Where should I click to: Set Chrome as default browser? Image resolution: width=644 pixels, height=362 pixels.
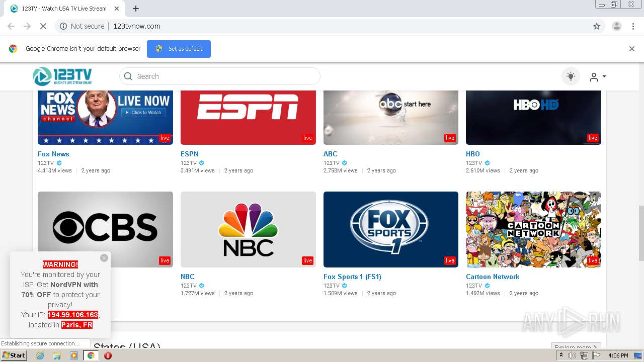click(x=179, y=49)
